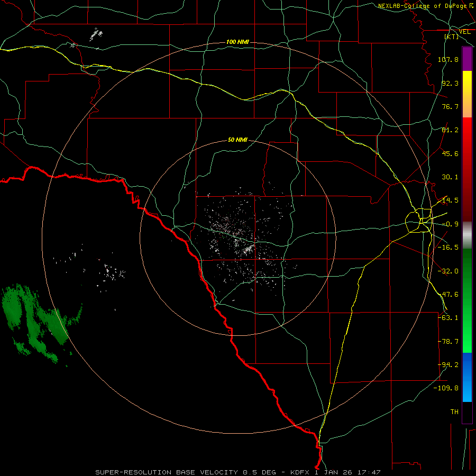Select the -16.5 legend value
476x476 pixels.
click(x=448, y=248)
